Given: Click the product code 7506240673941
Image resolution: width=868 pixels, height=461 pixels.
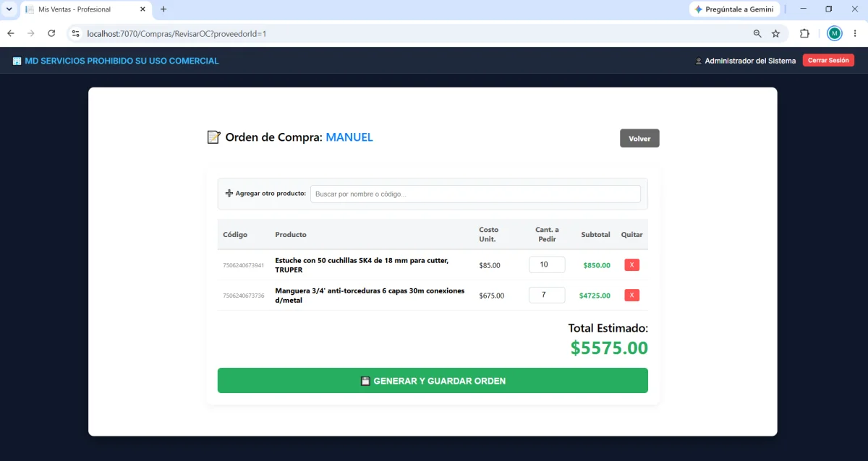Looking at the screenshot, I should 244,265.
